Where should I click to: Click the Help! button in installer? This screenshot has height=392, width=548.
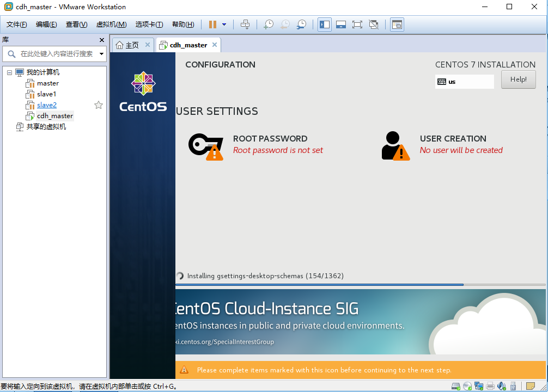(x=518, y=79)
